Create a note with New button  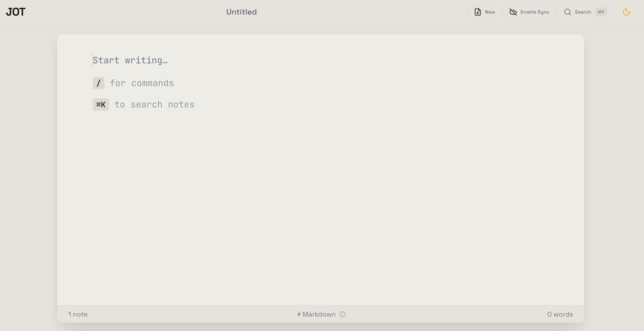(x=484, y=12)
